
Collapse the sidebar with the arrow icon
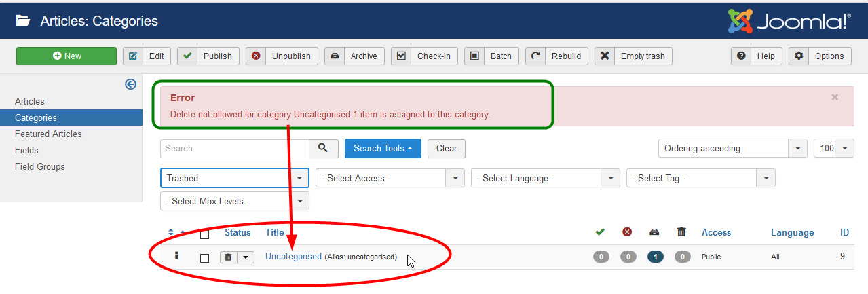(131, 84)
